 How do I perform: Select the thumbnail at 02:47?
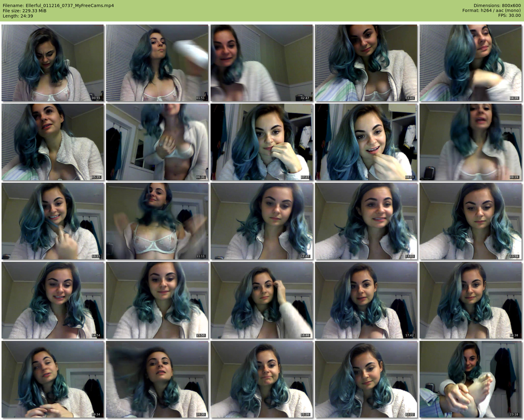point(262,63)
